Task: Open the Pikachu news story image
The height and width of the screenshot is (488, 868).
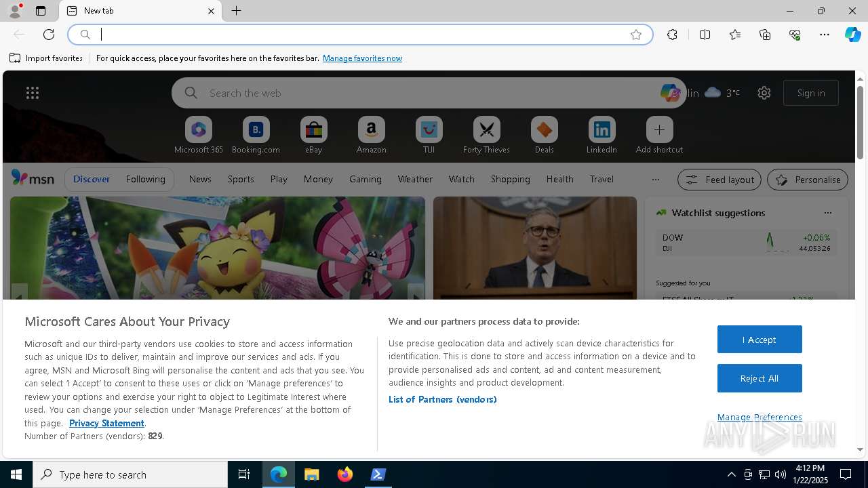Action: (218, 247)
